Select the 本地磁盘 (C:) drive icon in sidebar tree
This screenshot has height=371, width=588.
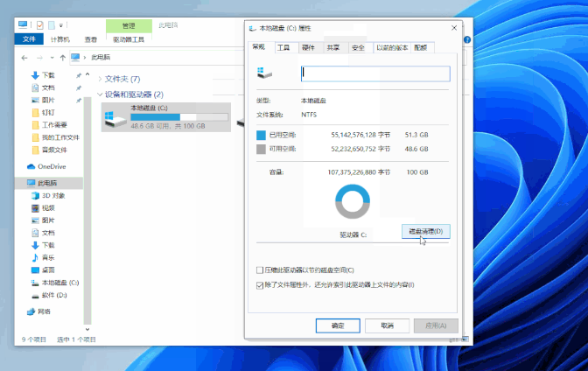(35, 283)
